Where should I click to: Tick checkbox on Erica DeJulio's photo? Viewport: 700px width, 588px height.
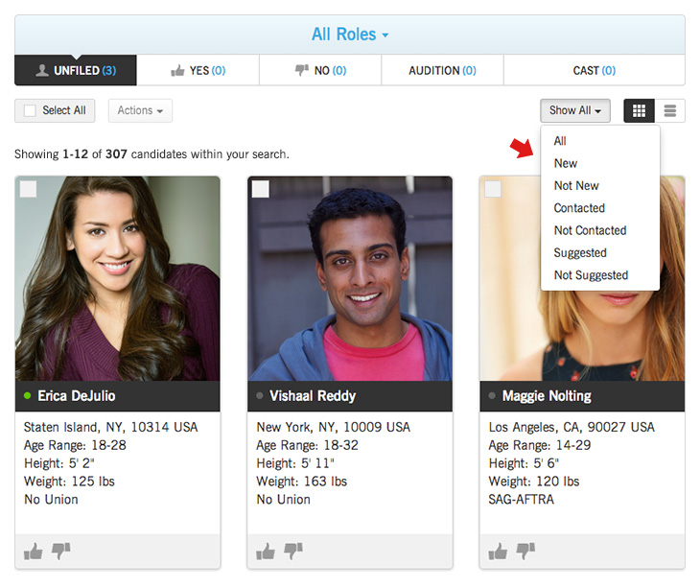click(x=29, y=189)
